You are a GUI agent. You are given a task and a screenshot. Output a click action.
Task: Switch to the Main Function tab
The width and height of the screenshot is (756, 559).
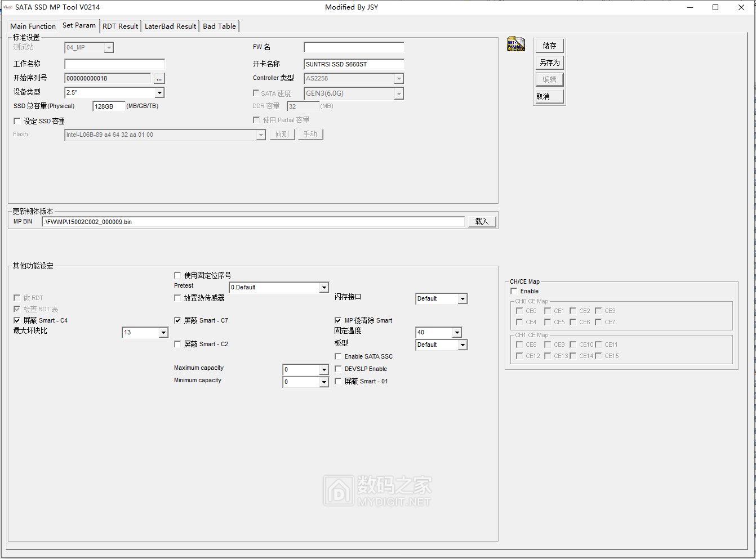click(33, 26)
